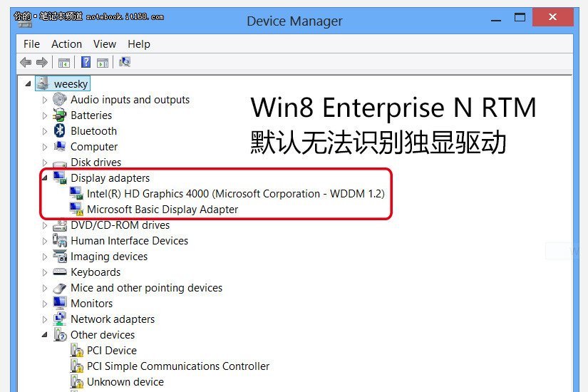Select PCI Simple Communications Controller
This screenshot has height=392, width=588.
tap(178, 366)
